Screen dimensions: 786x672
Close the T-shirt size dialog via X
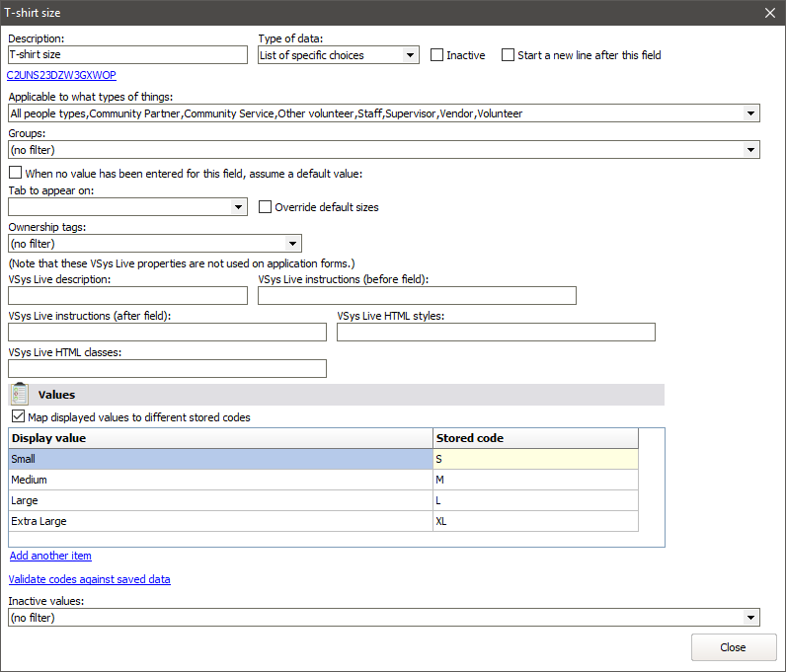coord(770,13)
